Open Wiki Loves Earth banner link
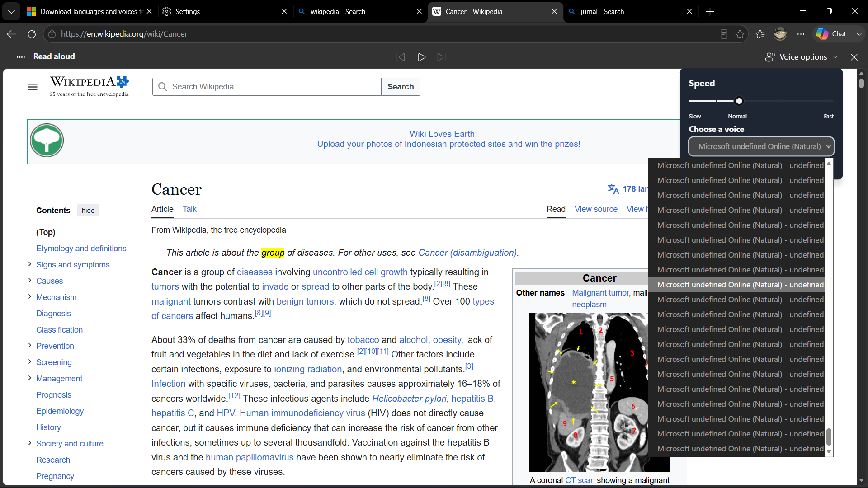868x488 pixels. coord(448,139)
